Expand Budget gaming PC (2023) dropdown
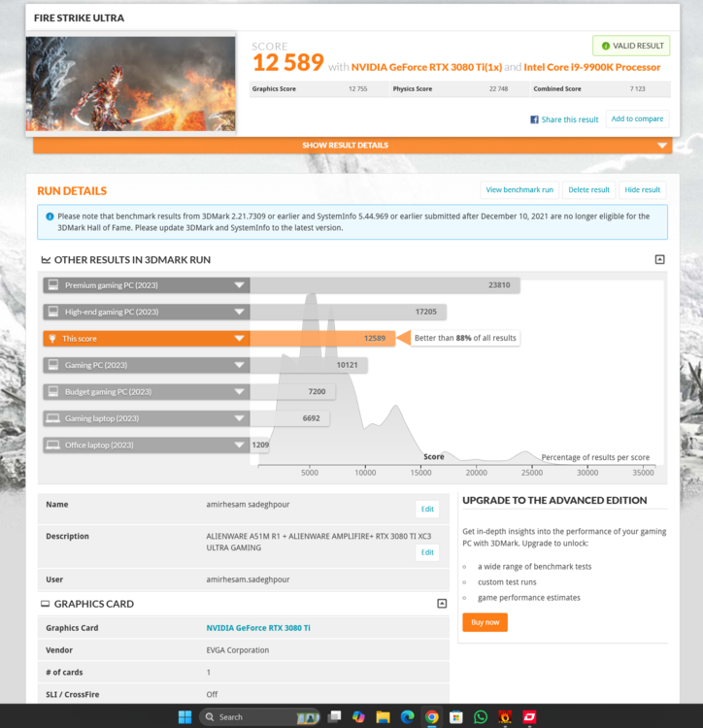The image size is (703, 728). tap(239, 391)
